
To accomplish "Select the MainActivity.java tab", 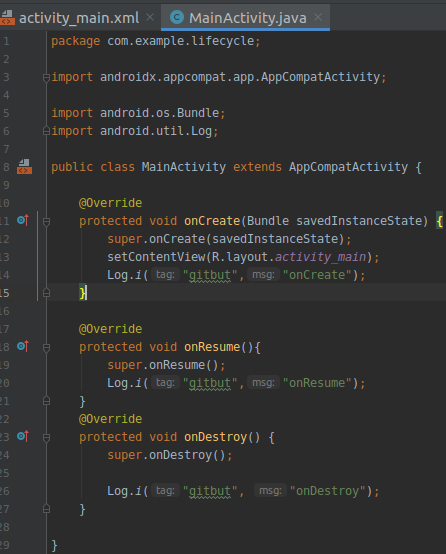I will [247, 18].
